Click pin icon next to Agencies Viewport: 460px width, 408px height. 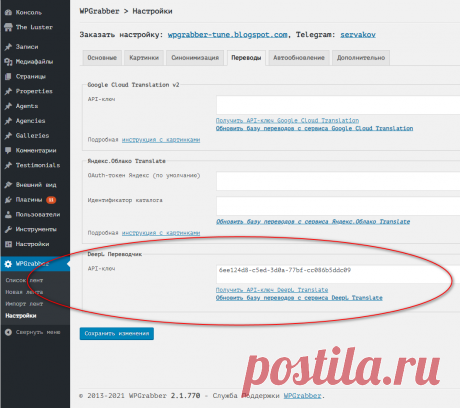coord(8,121)
